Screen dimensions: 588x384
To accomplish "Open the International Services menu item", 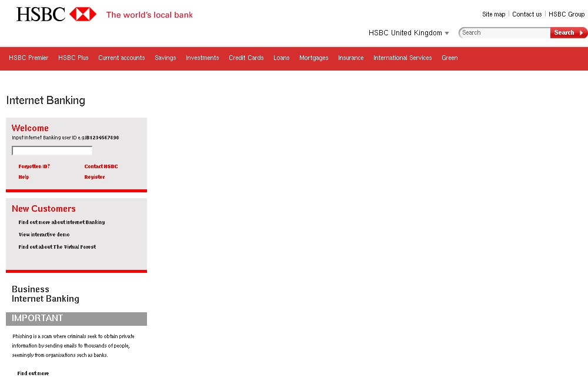I will pyautogui.click(x=402, y=58).
